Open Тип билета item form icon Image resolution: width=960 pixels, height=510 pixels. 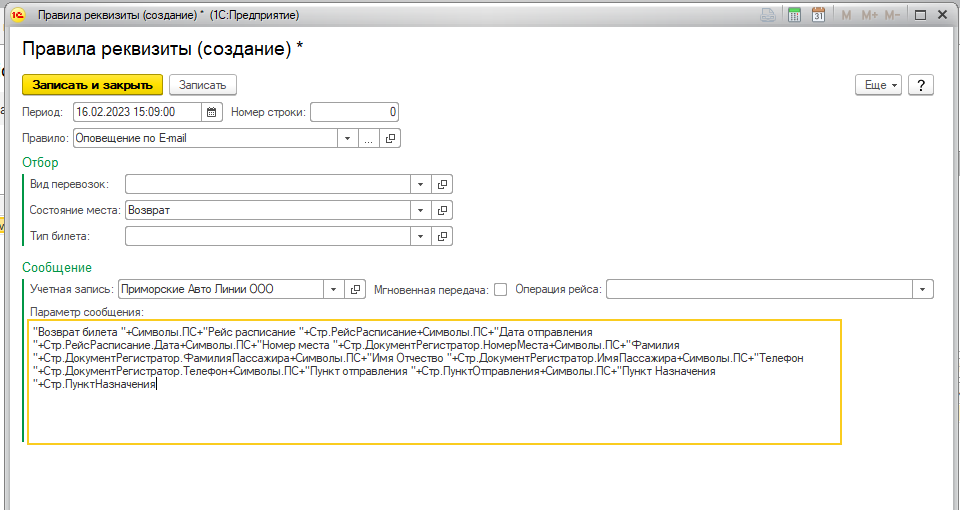[443, 236]
